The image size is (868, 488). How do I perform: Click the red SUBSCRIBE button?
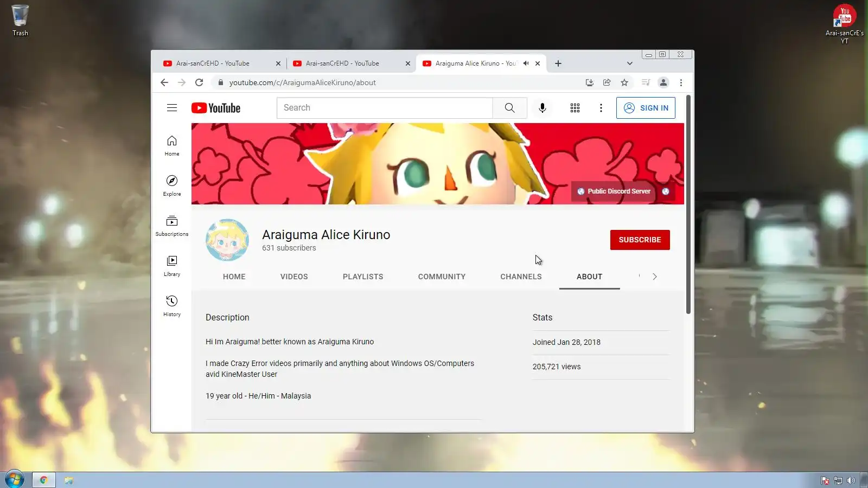pyautogui.click(x=640, y=240)
